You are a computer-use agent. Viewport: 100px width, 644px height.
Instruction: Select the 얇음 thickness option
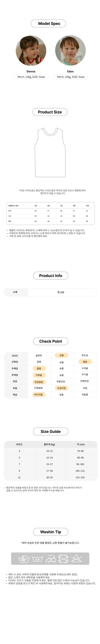[x=39, y=368]
